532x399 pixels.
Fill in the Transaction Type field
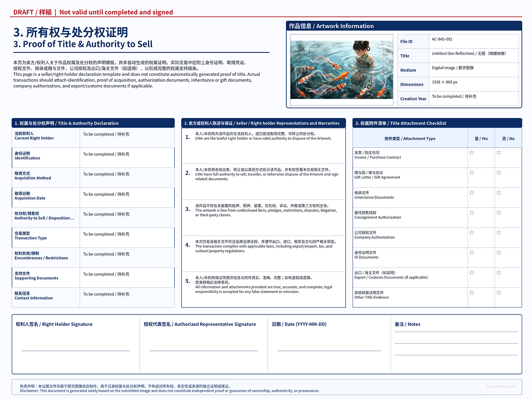[127, 237]
